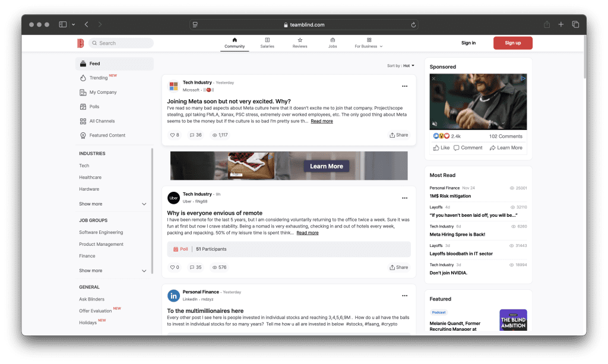608x364 pixels.
Task: Open the three-dot menu on the remote work post
Action: (x=404, y=198)
